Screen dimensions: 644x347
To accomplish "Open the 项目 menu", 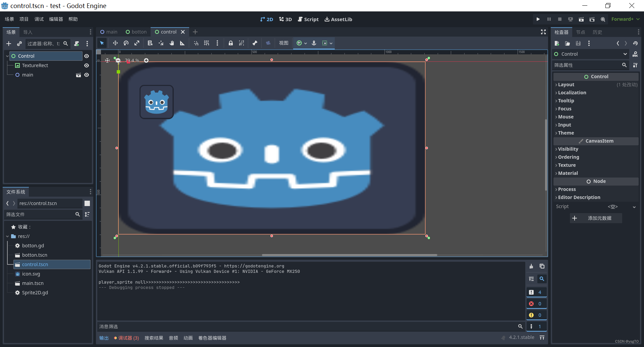I will tap(24, 19).
